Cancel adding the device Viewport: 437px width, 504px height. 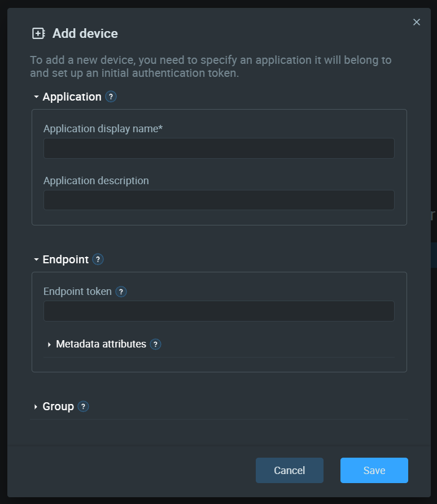coord(289,470)
